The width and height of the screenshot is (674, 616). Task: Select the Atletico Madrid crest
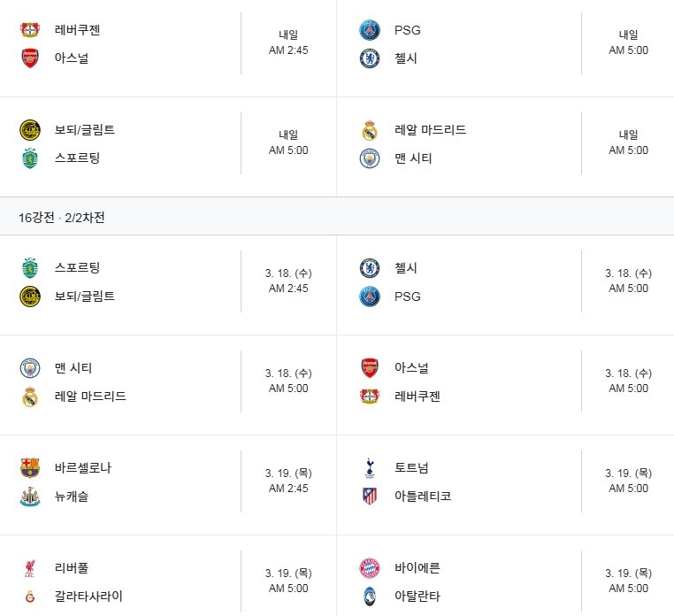pos(370,497)
